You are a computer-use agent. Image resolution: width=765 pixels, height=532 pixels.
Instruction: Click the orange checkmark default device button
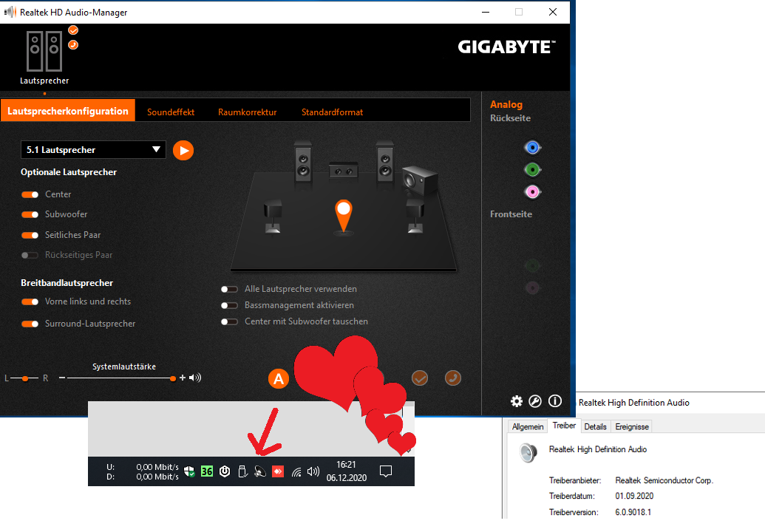[420, 378]
